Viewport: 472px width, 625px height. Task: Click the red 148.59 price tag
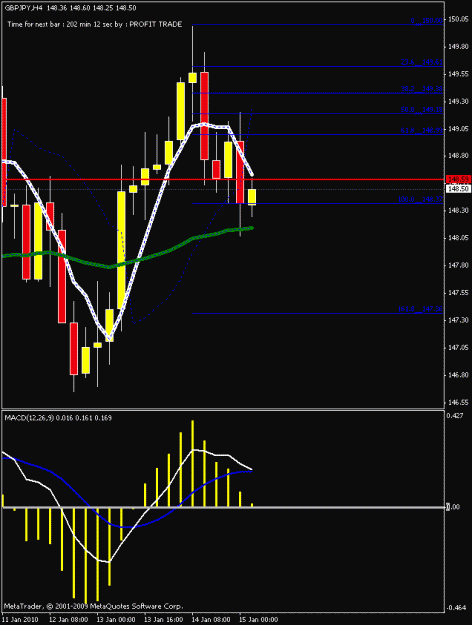pos(458,179)
